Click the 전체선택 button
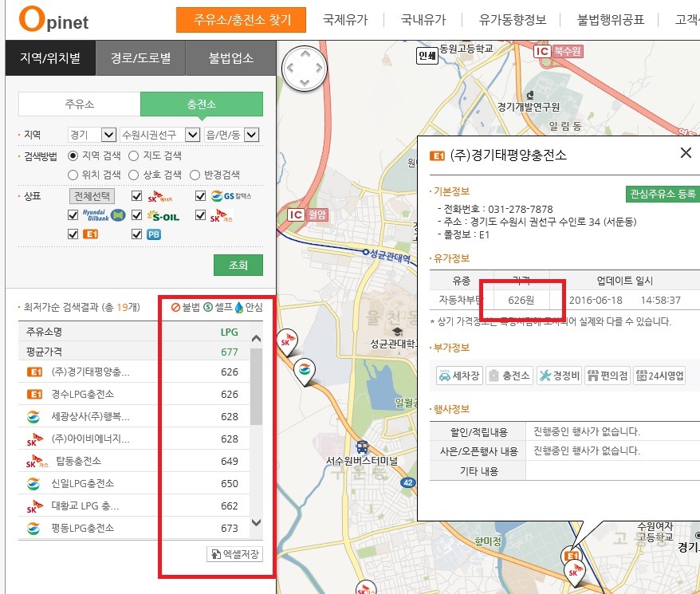This screenshot has width=700, height=594. click(92, 195)
